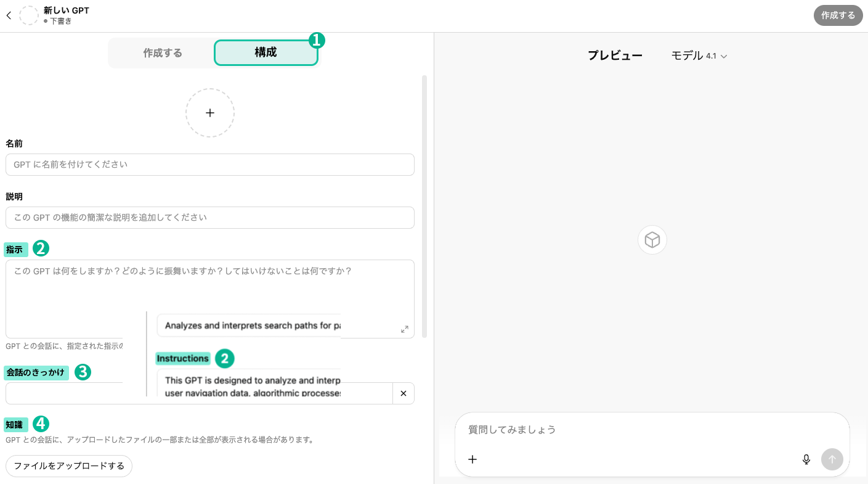Click the plus icon to upload GPT image
The width and height of the screenshot is (868, 484).
(x=210, y=113)
